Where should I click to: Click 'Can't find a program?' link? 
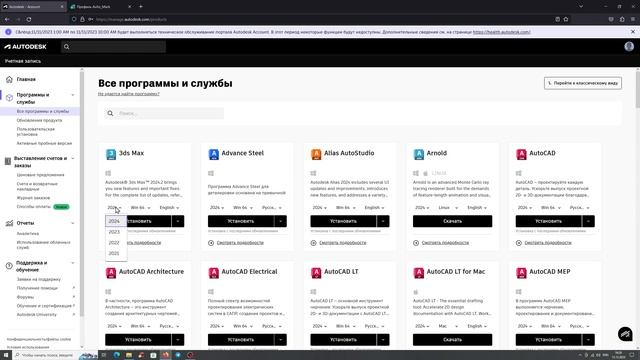click(x=129, y=94)
